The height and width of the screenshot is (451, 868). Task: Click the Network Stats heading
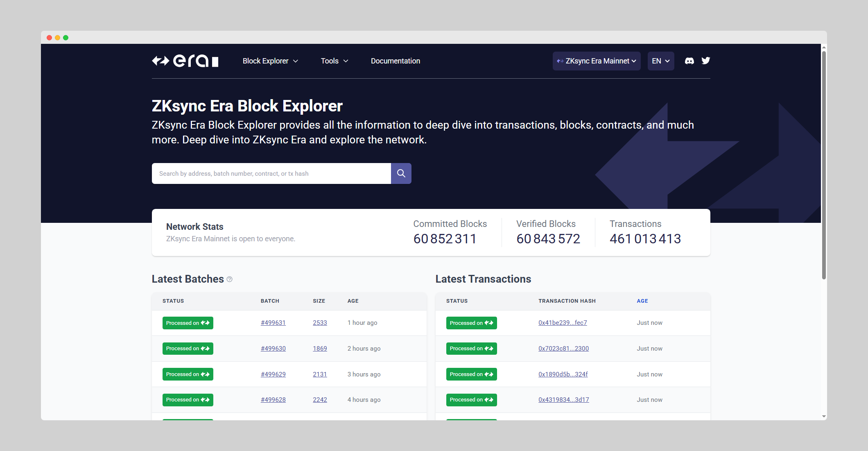[x=195, y=227]
